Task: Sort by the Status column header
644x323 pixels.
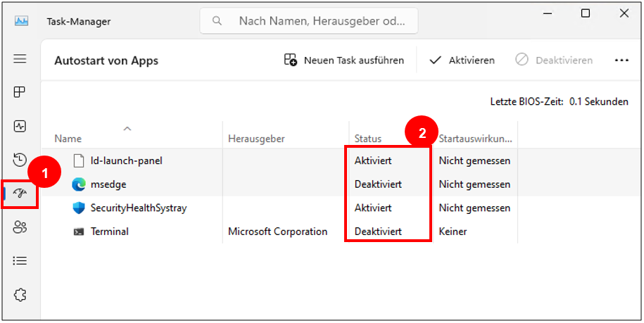Action: (368, 139)
